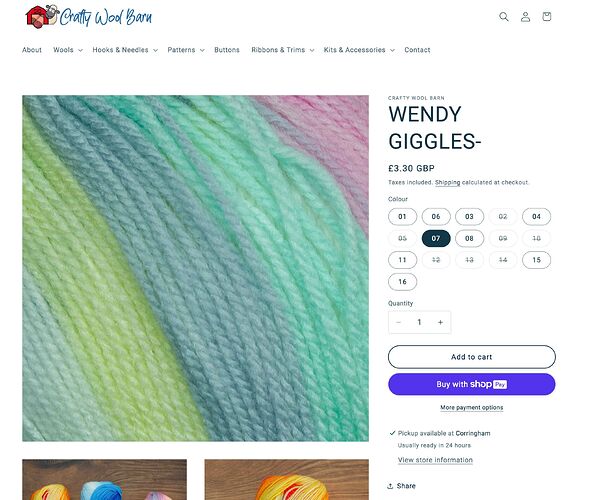Click the Share icon
Screen dimensions: 601x500
[x=390, y=486]
